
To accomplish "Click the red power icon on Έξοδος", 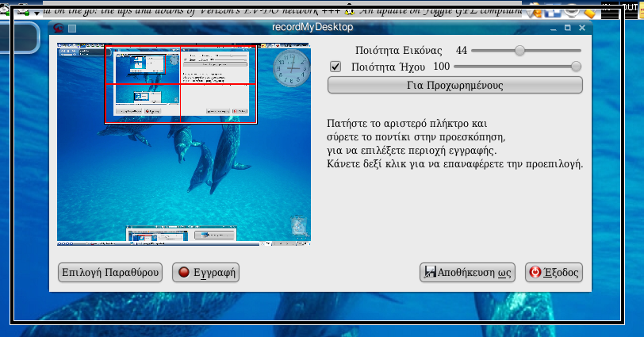I will pos(535,272).
